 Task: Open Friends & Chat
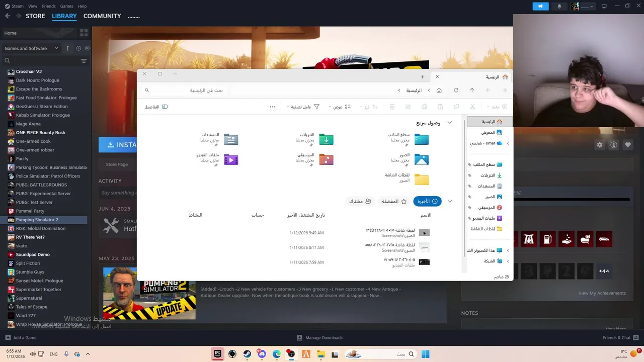click(620, 337)
